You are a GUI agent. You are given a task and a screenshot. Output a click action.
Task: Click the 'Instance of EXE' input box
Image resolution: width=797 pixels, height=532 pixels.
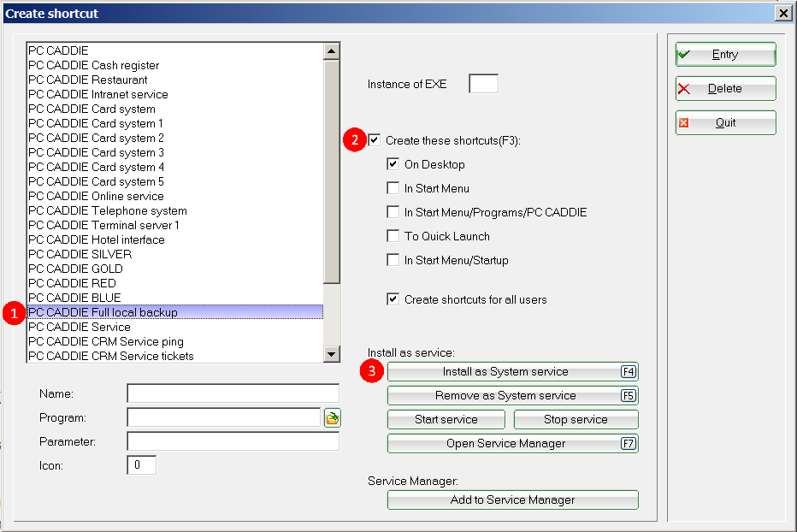coord(483,84)
